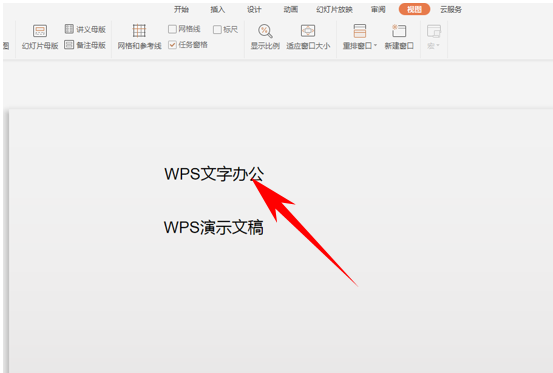Expand the 重排窗口 dropdown arrow
The image size is (553, 373).
(376, 45)
